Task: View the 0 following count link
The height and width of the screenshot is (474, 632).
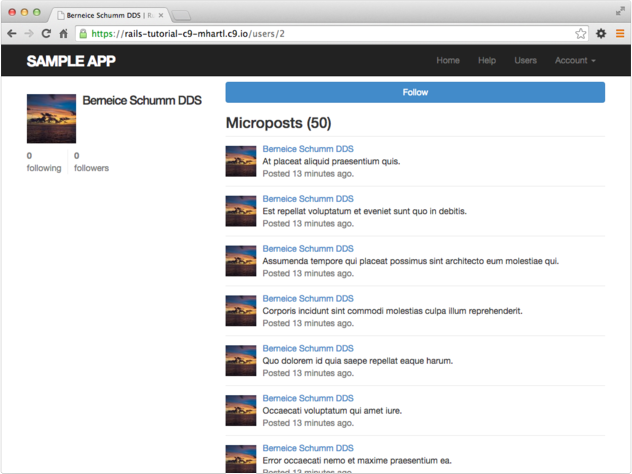Action: pos(43,162)
